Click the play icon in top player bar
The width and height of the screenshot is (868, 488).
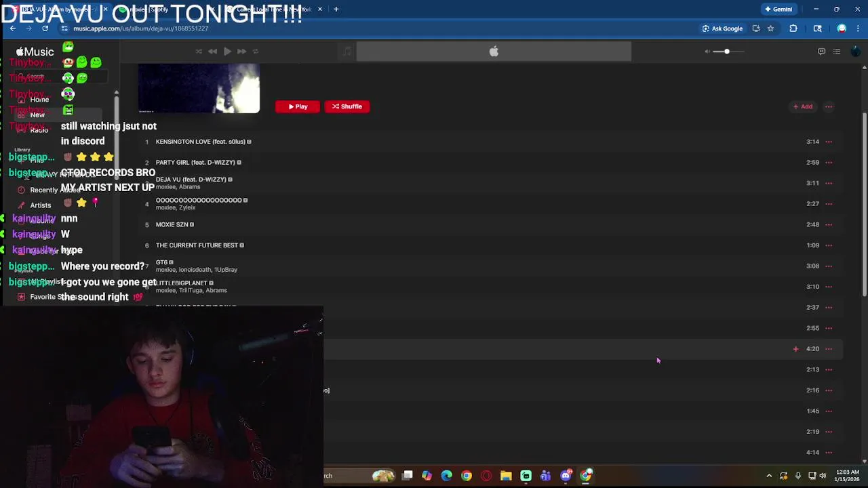(x=227, y=52)
